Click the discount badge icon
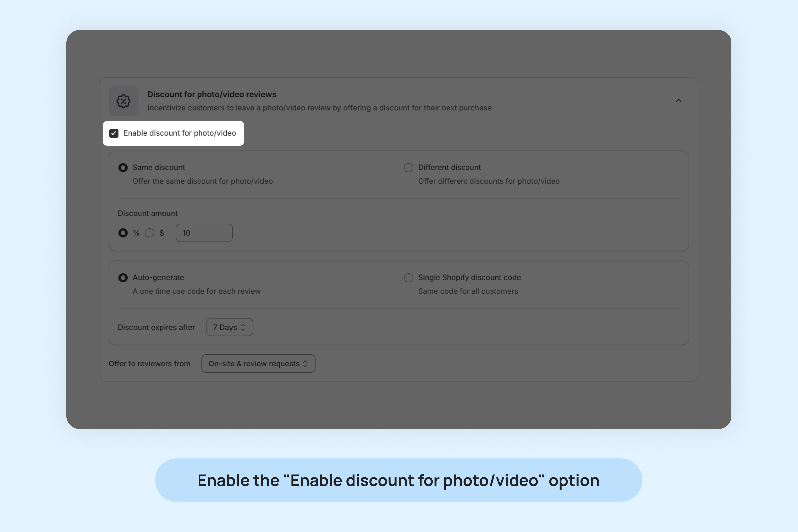The image size is (798, 532). click(x=123, y=101)
